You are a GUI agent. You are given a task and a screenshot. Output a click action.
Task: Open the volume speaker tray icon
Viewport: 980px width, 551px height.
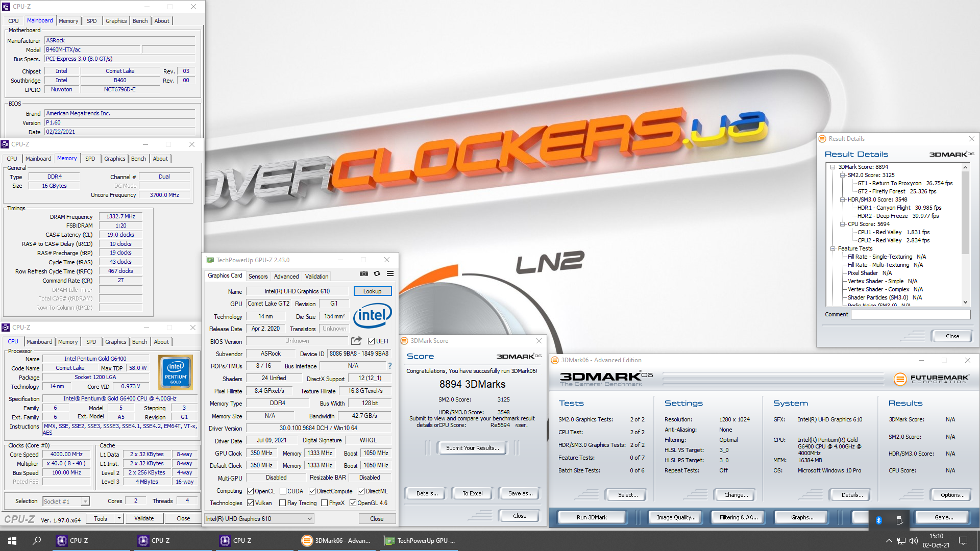click(x=914, y=541)
